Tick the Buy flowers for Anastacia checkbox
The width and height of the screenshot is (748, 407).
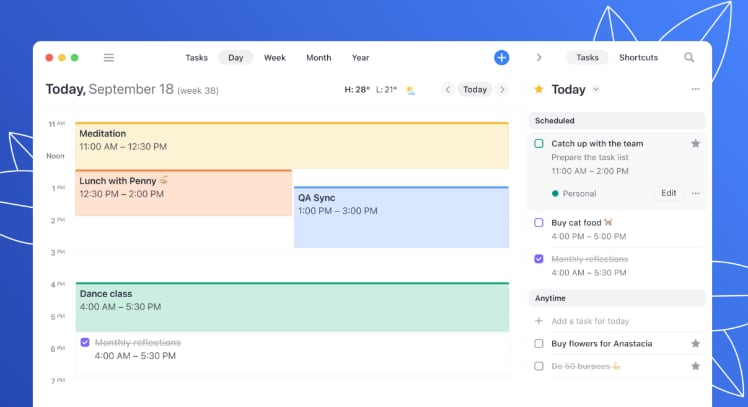(539, 344)
